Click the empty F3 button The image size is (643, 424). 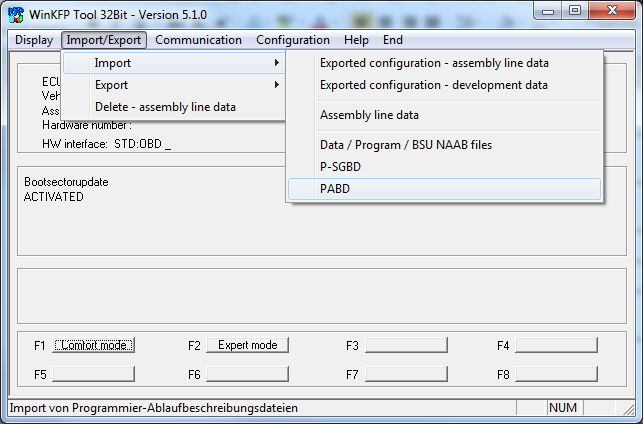click(405, 345)
